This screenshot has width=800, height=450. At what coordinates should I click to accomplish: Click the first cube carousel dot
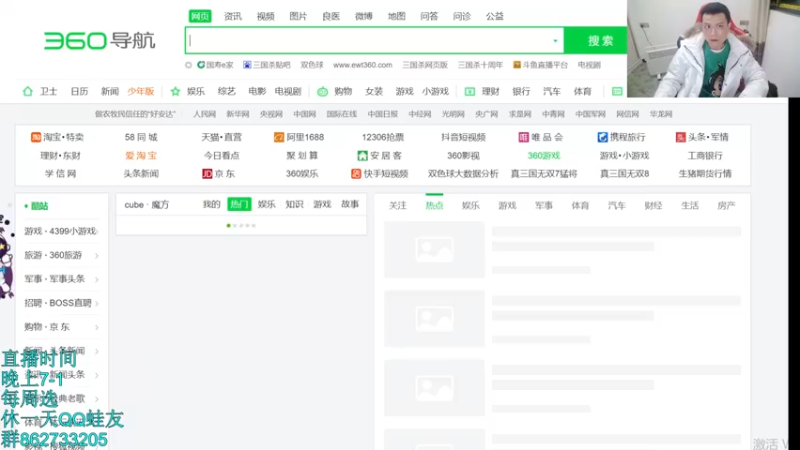229,226
